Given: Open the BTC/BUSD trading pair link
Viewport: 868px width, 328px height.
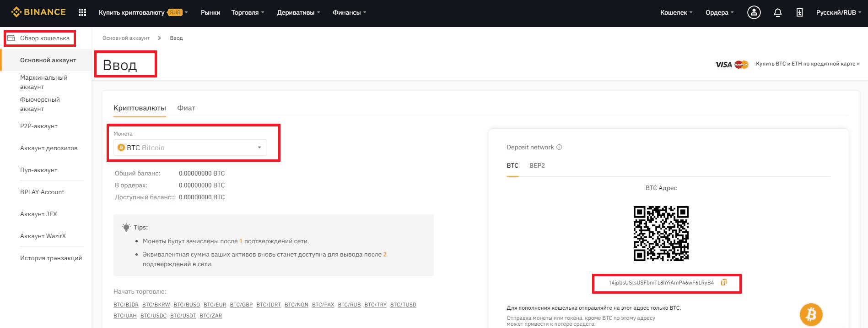Looking at the screenshot, I should coord(187,305).
